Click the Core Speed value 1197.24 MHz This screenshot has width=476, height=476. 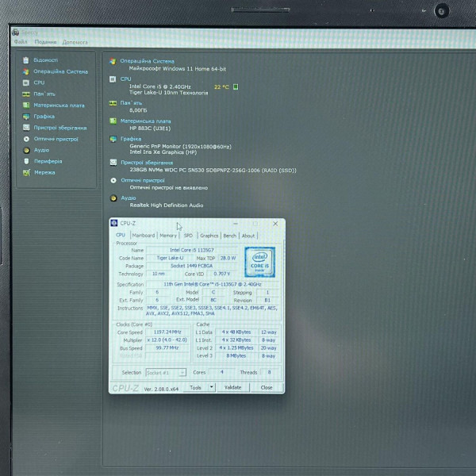coord(167,332)
